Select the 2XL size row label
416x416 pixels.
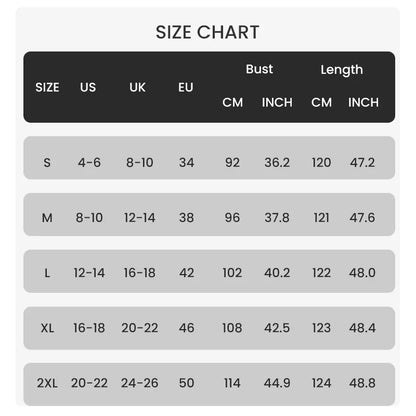[x=47, y=383]
